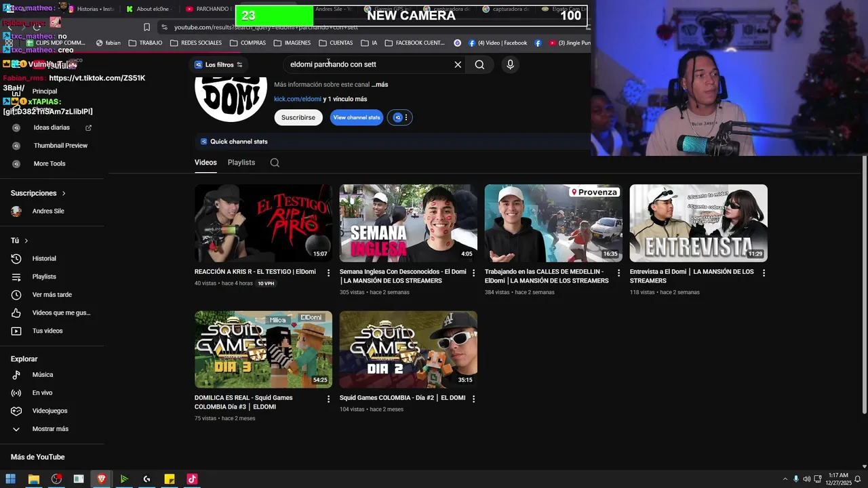Open Andres Sile subscription
The height and width of the screenshot is (488, 868).
coord(47,211)
